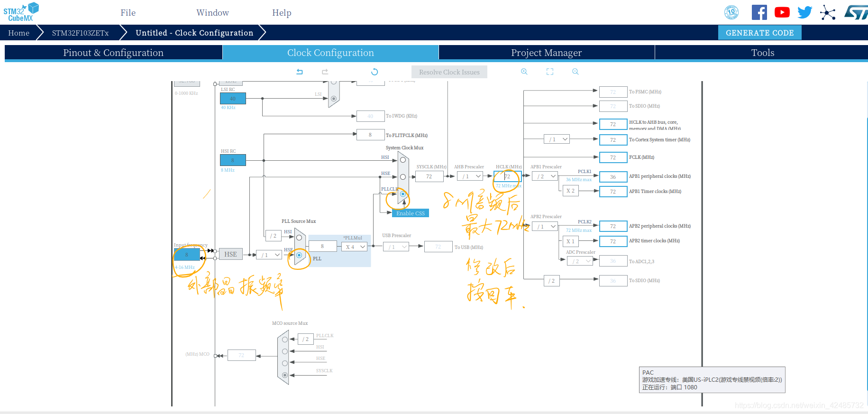Click the FCLK (MHz) value box
This screenshot has height=414, width=868.
click(x=613, y=157)
